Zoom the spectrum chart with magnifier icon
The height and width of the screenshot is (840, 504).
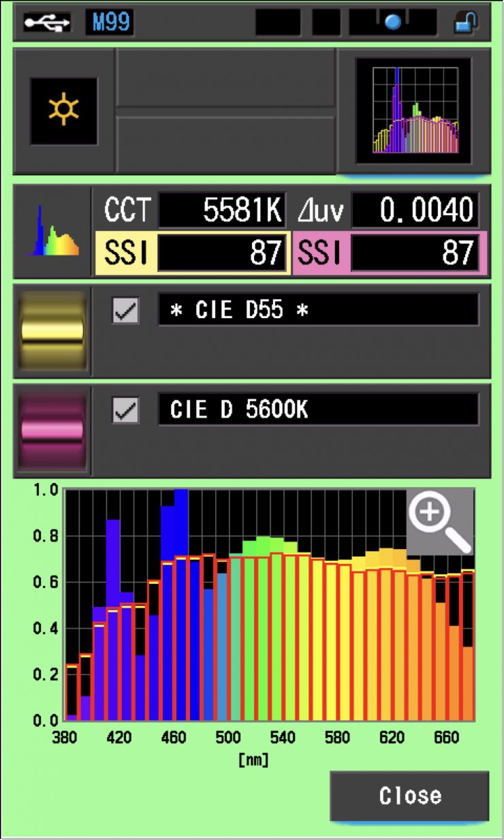[439, 521]
